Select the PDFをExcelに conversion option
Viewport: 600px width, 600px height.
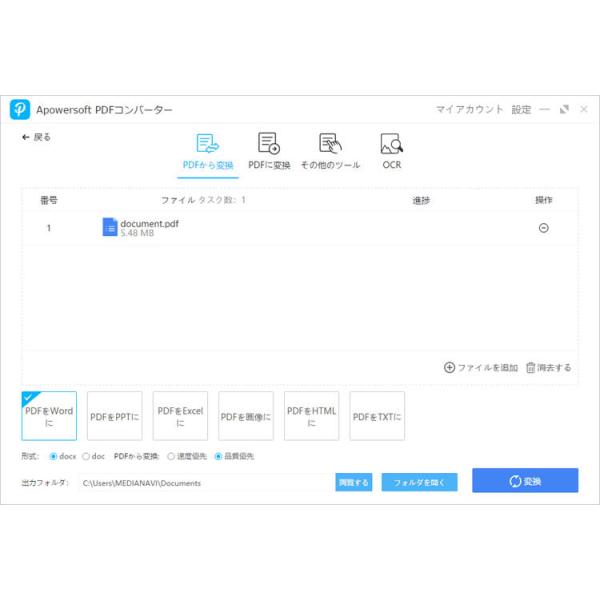pos(180,416)
